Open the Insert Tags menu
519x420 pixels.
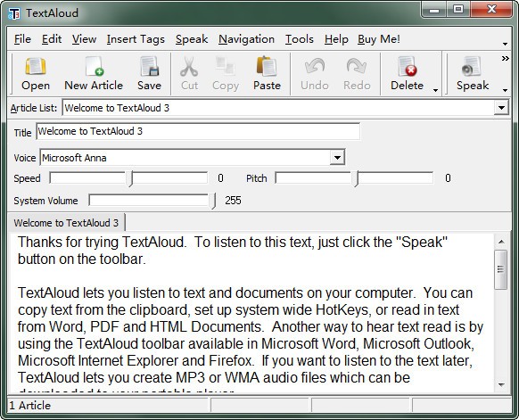(136, 39)
